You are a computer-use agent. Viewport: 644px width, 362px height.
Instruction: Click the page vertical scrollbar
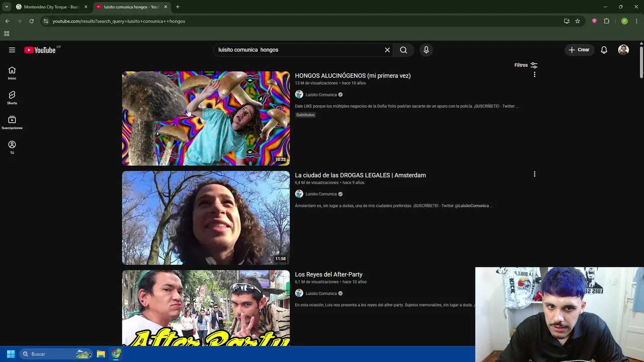point(641,63)
